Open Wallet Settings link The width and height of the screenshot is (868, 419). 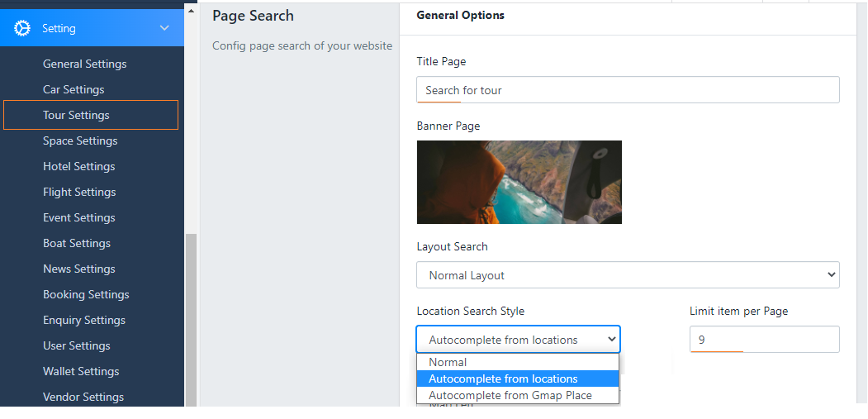(x=81, y=371)
